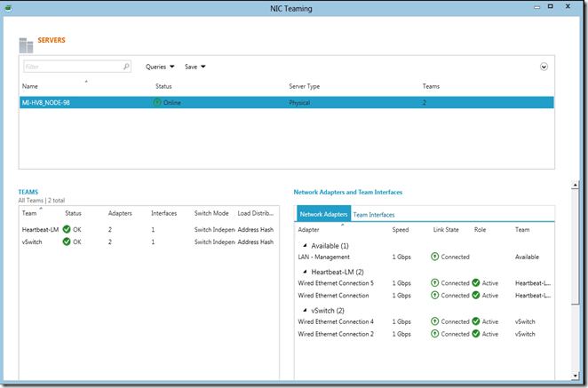588x388 pixels.
Task: Collapse the Heartbeat-LM (2) adapter group
Action: [x=306, y=272]
